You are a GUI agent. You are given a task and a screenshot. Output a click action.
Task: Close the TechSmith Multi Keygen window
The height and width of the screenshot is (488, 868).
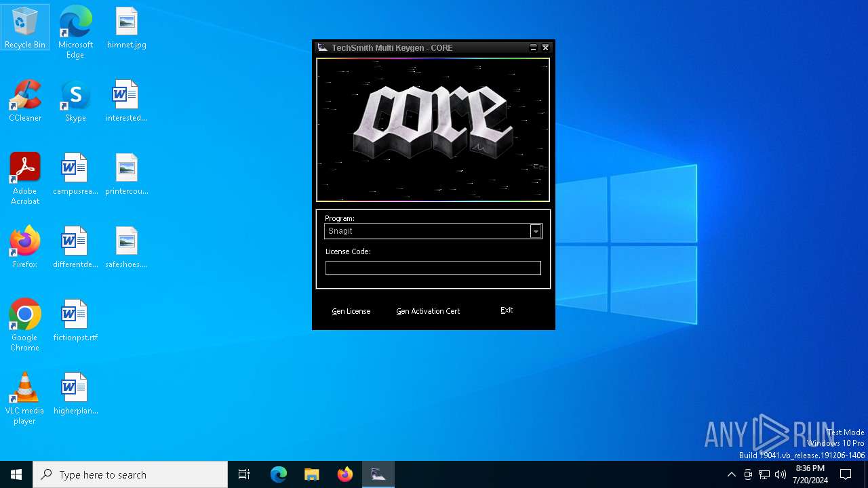(x=545, y=47)
